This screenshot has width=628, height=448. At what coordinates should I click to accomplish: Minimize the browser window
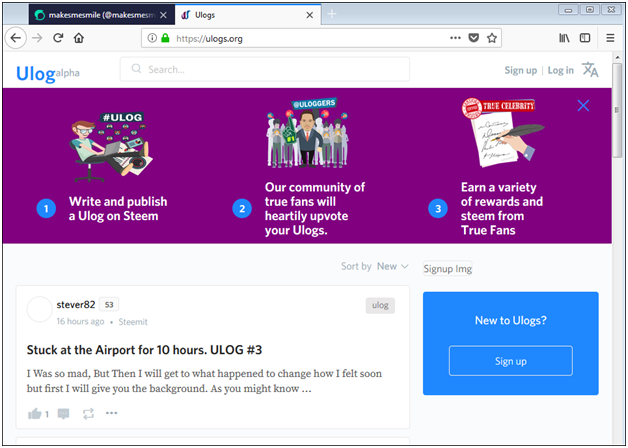[568, 10]
